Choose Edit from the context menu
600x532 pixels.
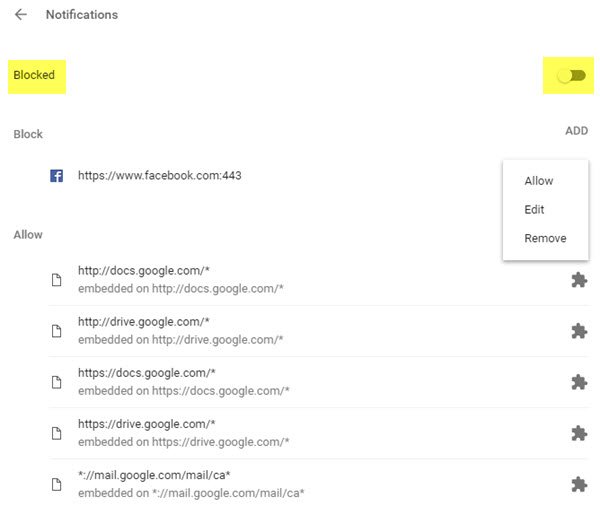(534, 210)
